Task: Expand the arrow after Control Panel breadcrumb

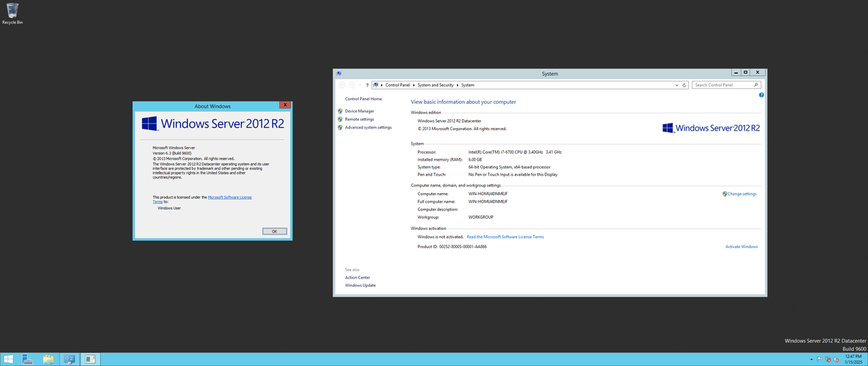Action: (414, 85)
